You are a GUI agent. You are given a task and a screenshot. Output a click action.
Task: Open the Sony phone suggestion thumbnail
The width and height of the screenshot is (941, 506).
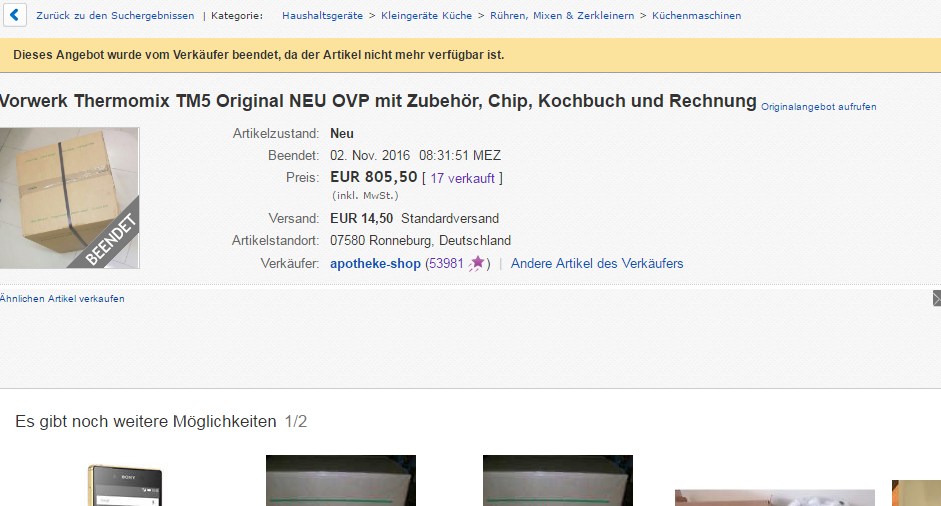pos(125,485)
